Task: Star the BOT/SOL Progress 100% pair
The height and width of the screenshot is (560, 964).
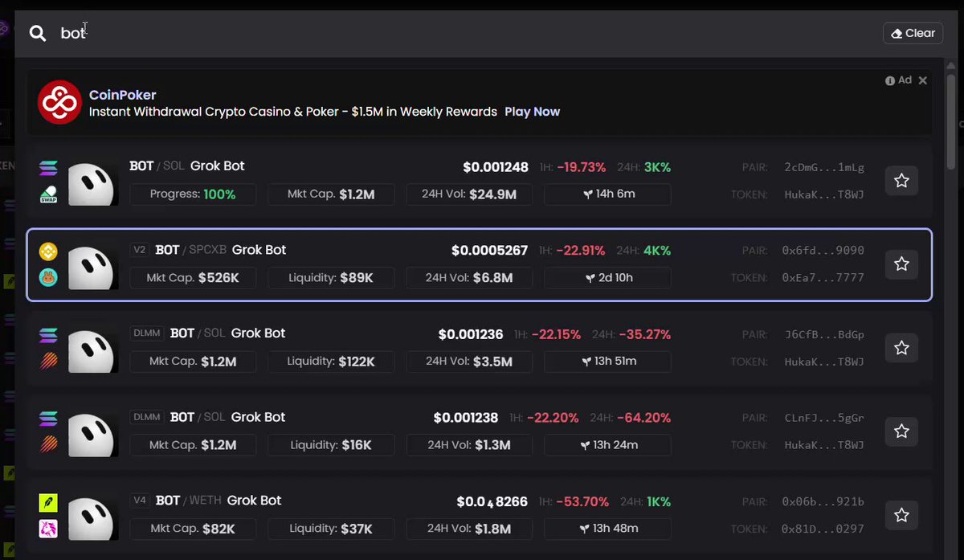Action: [901, 181]
